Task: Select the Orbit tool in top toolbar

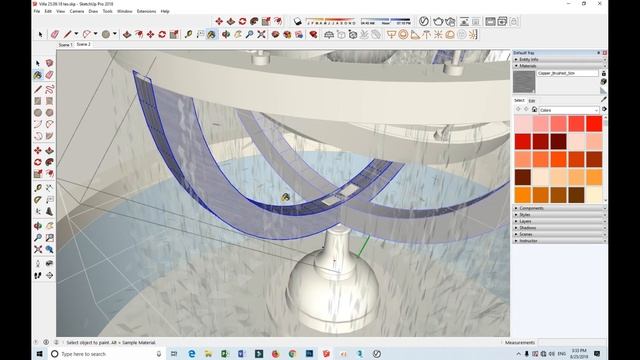Action: 226,35
